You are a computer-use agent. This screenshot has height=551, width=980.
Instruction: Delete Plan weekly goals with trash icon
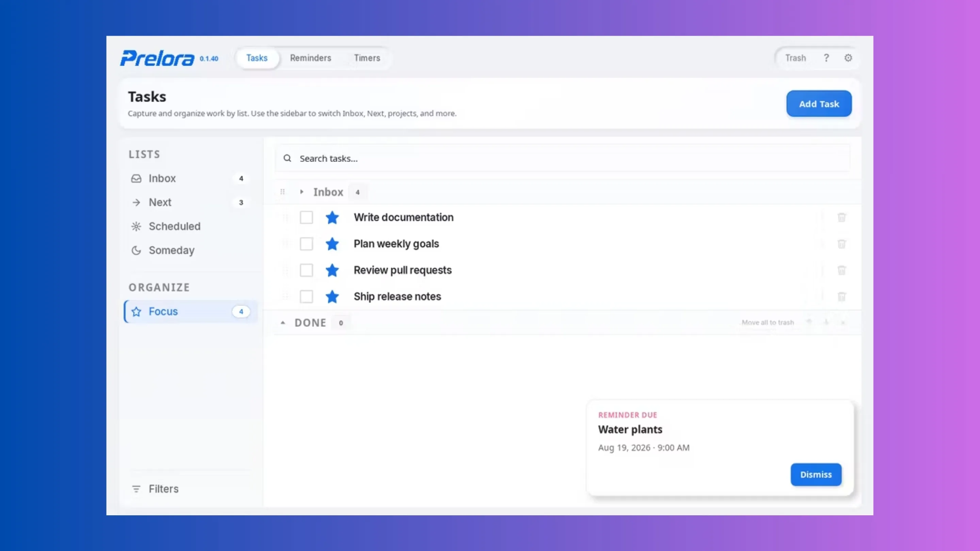coord(842,244)
